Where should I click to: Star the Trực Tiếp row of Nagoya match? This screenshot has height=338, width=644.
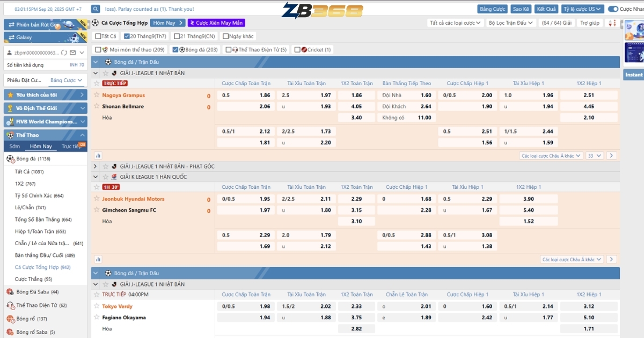(x=97, y=83)
